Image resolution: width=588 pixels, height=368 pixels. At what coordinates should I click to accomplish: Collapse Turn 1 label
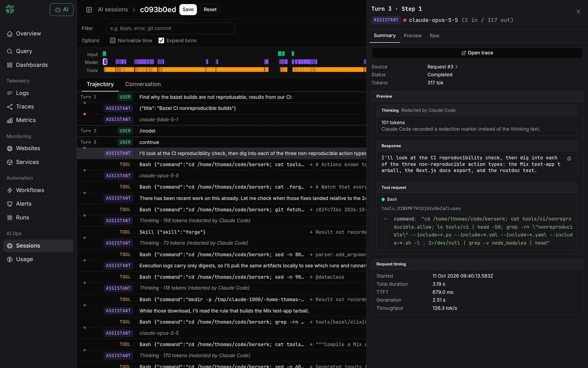click(x=88, y=97)
